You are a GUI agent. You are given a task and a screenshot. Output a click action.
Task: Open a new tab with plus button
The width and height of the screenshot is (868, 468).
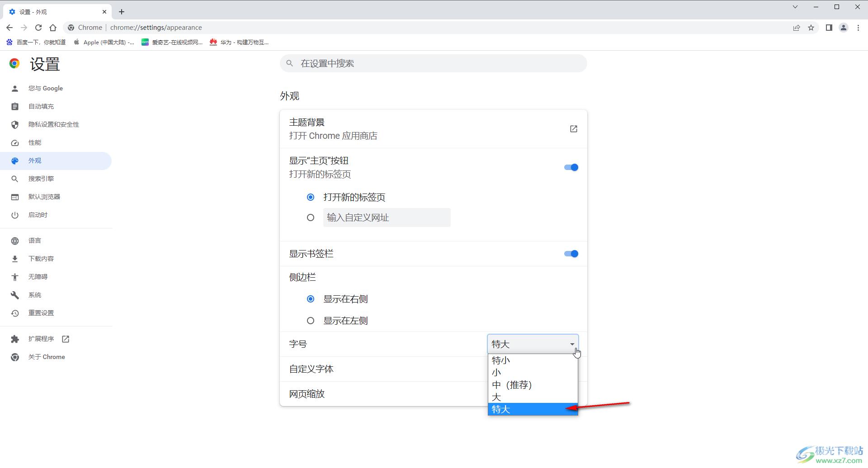click(x=122, y=12)
